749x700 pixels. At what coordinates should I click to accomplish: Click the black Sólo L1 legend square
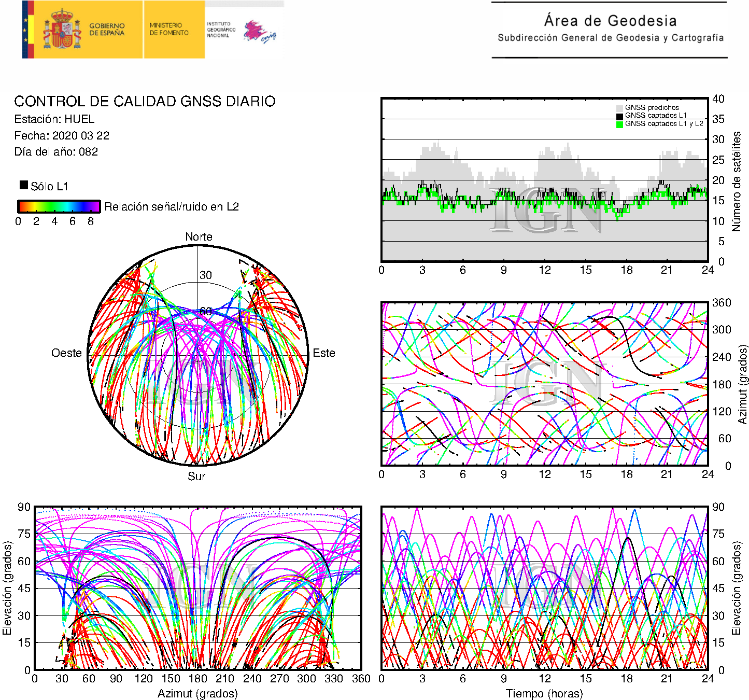click(x=24, y=185)
